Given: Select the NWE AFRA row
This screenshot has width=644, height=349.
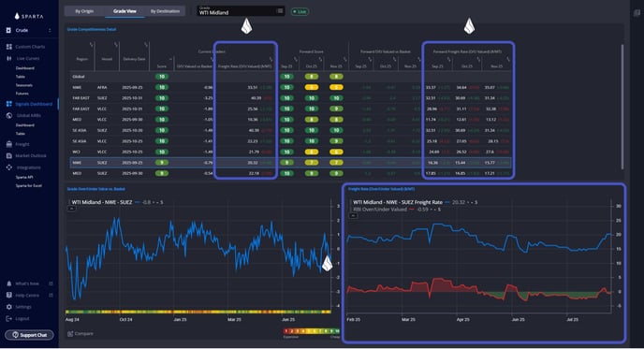Looking at the screenshot, I should (290, 87).
